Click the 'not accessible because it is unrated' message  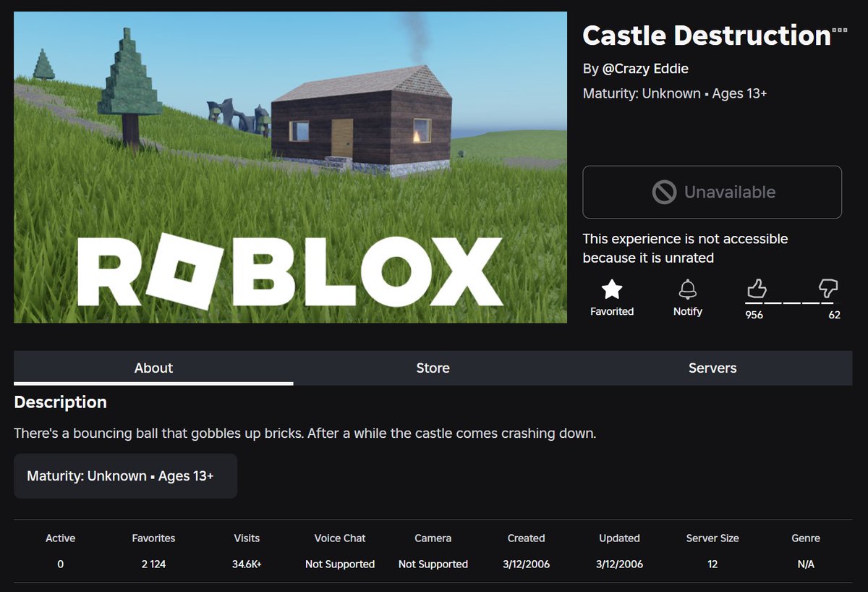[685, 248]
